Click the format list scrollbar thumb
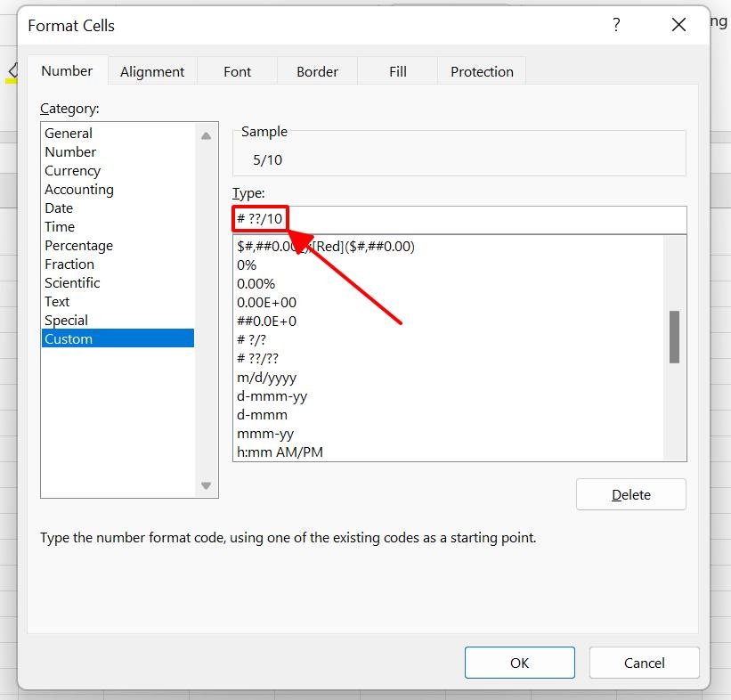This screenshot has height=700, width=731. point(674,337)
